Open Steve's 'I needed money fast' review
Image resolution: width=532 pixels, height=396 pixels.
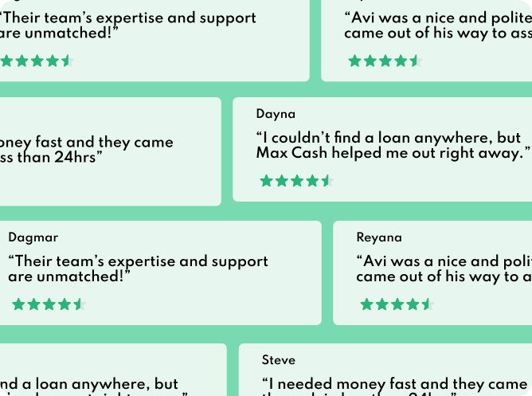(395, 386)
